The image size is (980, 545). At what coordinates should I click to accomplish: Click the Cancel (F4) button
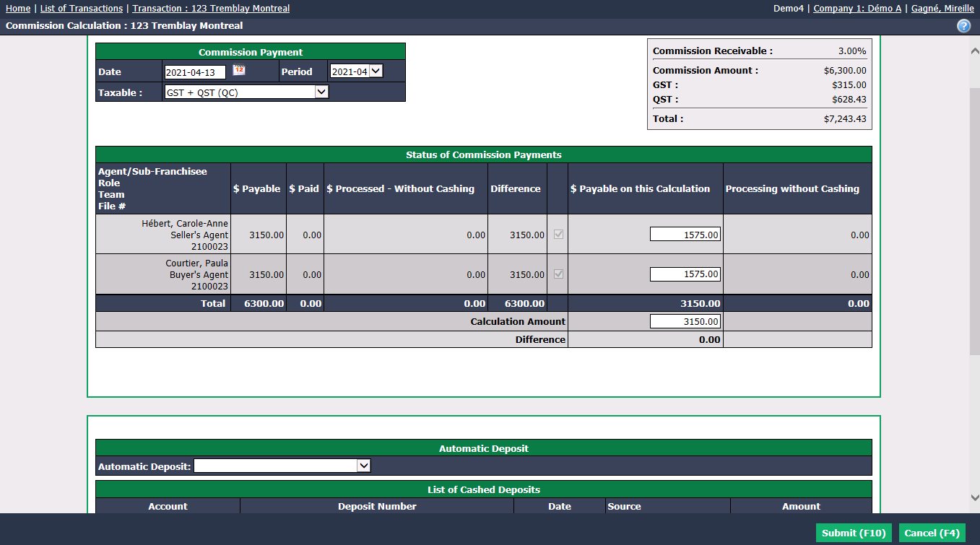pyautogui.click(x=932, y=533)
